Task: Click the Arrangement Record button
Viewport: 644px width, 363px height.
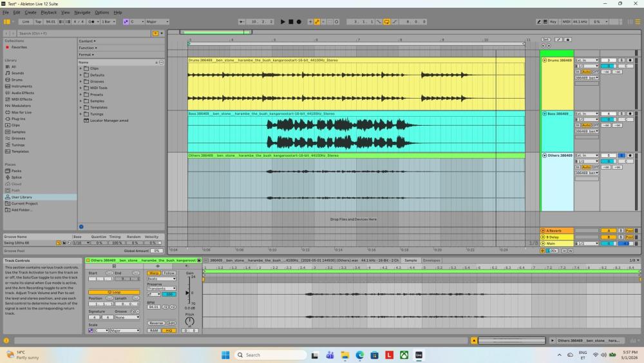Action: point(299,22)
